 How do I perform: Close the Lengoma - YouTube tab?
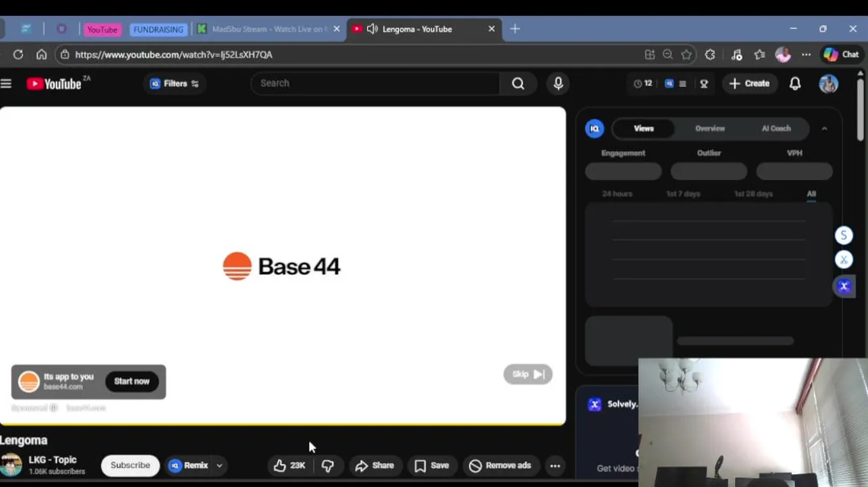491,29
